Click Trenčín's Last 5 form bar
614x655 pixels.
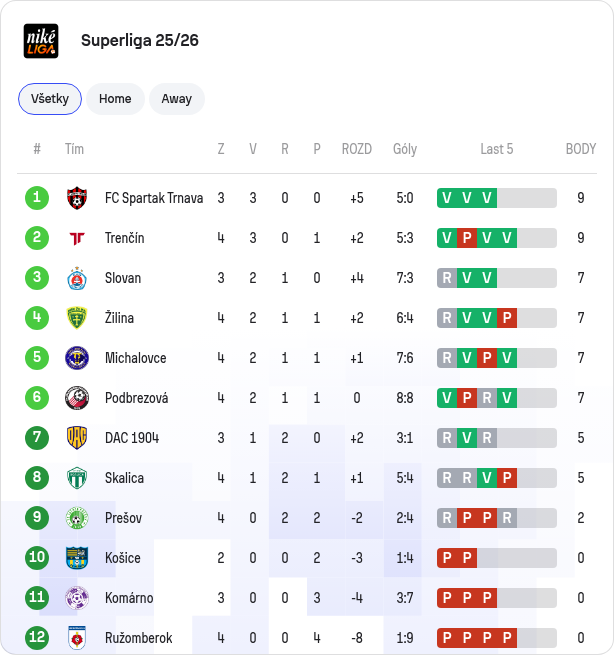point(497,238)
